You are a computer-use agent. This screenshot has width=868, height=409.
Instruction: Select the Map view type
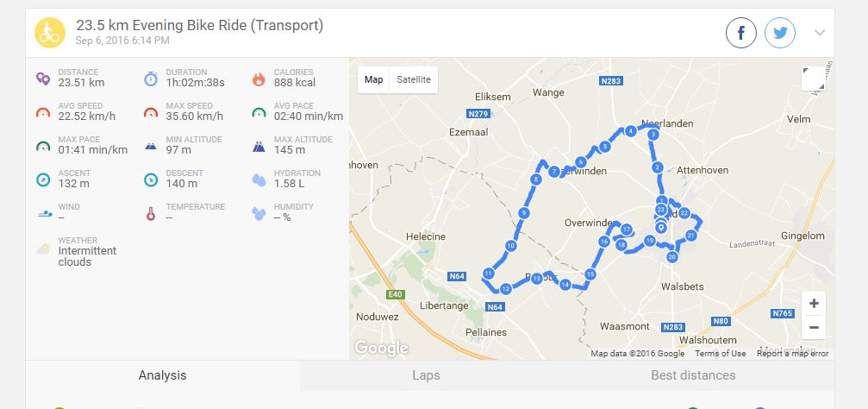(x=374, y=80)
